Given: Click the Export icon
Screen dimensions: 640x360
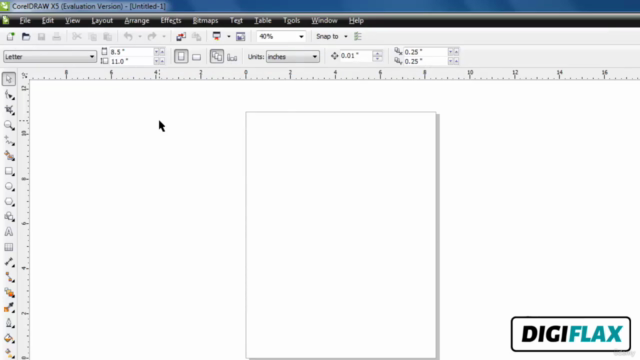Looking at the screenshot, I should (x=196, y=37).
